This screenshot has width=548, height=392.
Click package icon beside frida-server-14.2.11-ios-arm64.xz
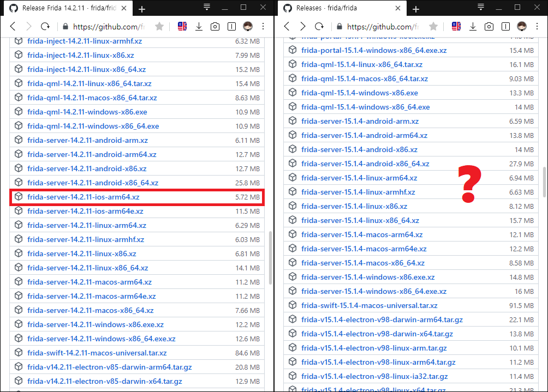click(19, 197)
